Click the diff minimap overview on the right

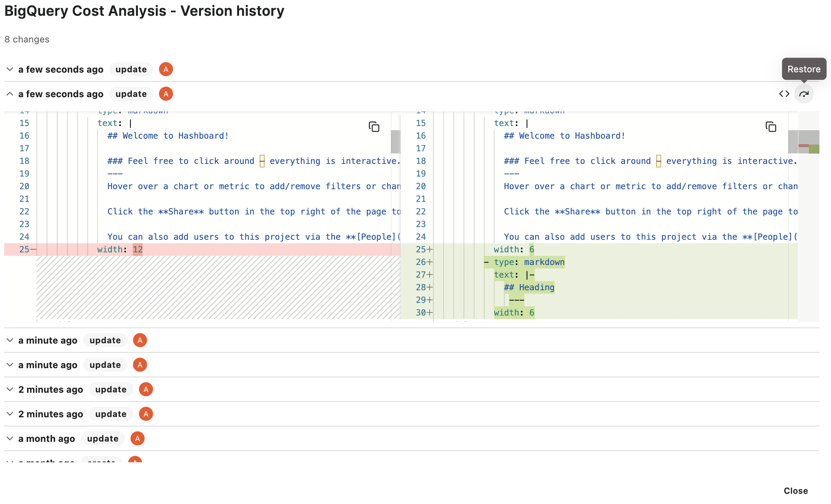tap(809, 216)
